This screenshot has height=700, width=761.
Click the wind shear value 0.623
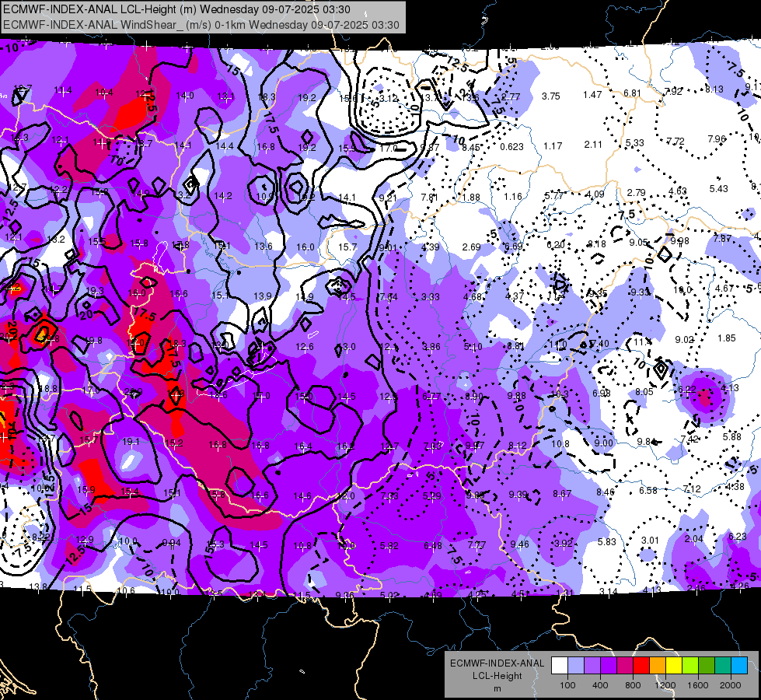[512, 147]
